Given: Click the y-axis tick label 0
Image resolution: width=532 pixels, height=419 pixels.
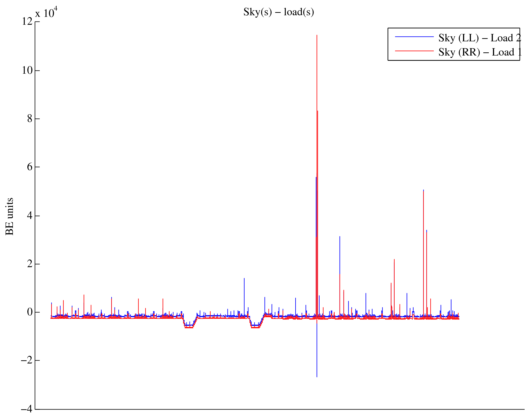Looking at the screenshot, I should 29,312.
